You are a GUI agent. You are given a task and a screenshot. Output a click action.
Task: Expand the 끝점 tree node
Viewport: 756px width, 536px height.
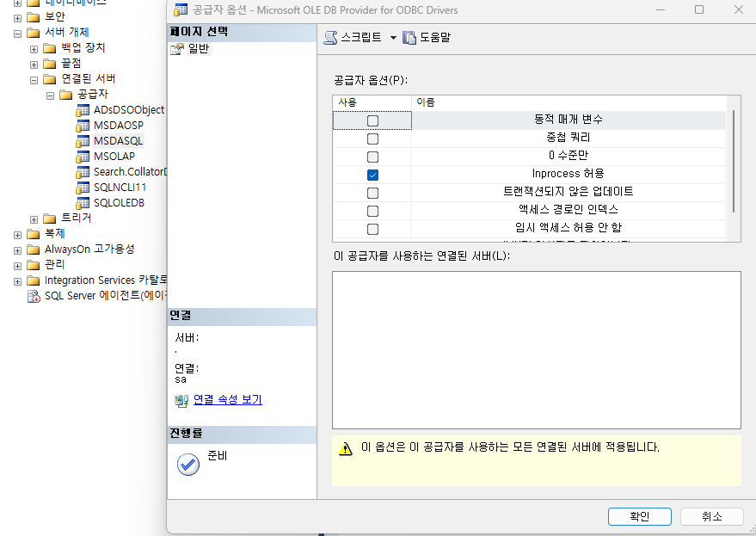coord(34,65)
